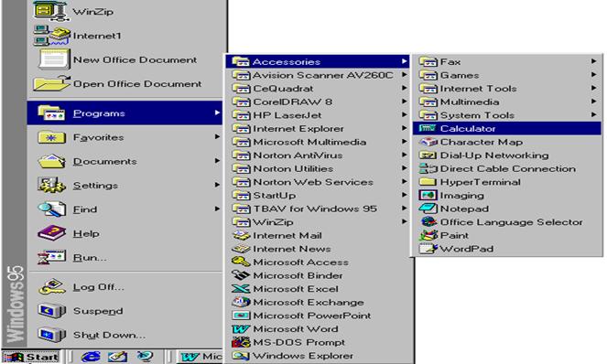This screenshot has height=364, width=607.
Task: Click the Notepad icon
Action: (x=428, y=209)
